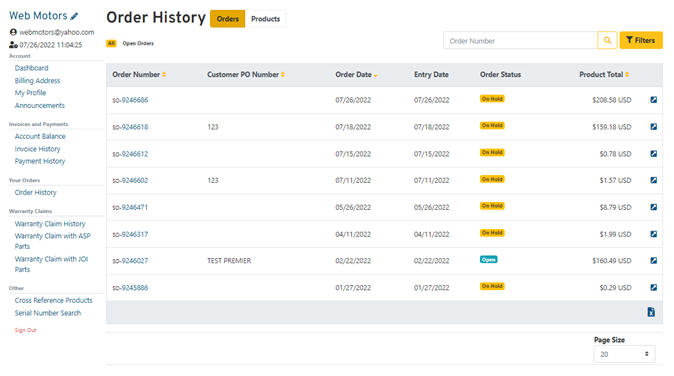
Task: Click the user icon beside webmotors@yahoo.com
Action: (13, 32)
